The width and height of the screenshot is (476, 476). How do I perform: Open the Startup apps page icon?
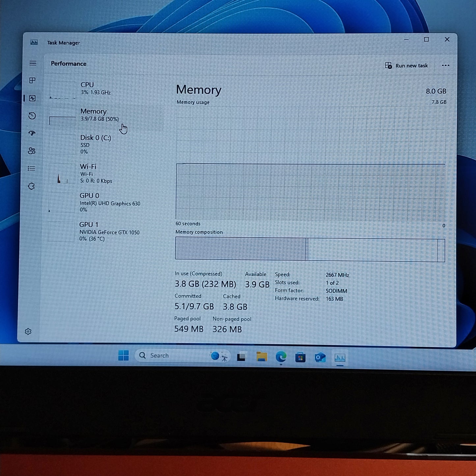pyautogui.click(x=32, y=133)
